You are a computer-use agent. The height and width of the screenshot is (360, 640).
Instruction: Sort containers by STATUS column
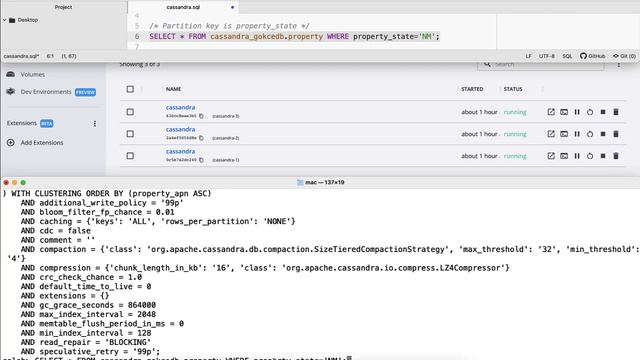(513, 89)
